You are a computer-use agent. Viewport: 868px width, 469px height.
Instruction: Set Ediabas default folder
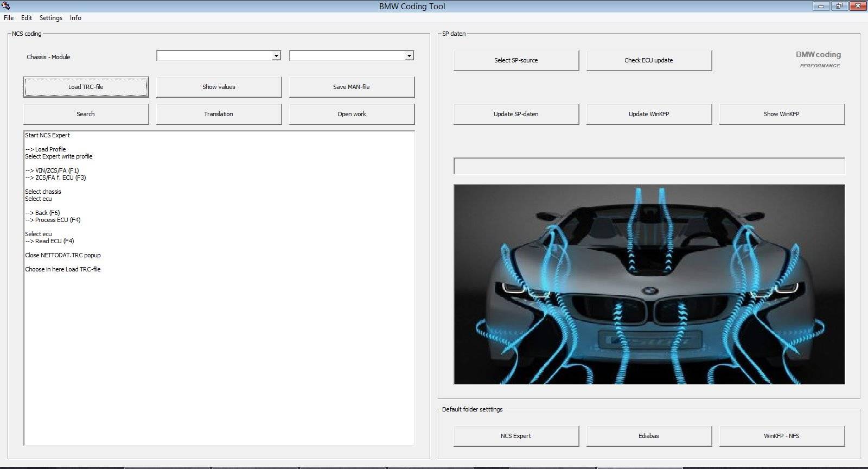click(x=649, y=436)
